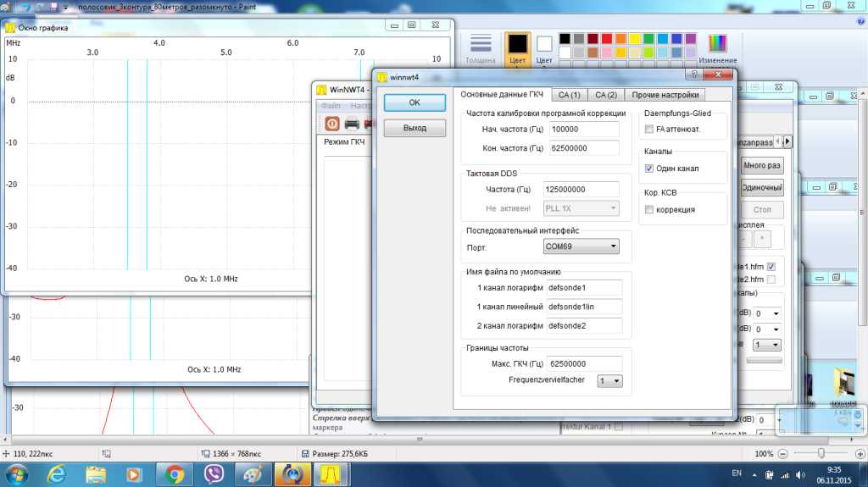Screen dimensions: 868x487
Task: Enable the FA аттенюат. checkbox
Action: tap(649, 130)
